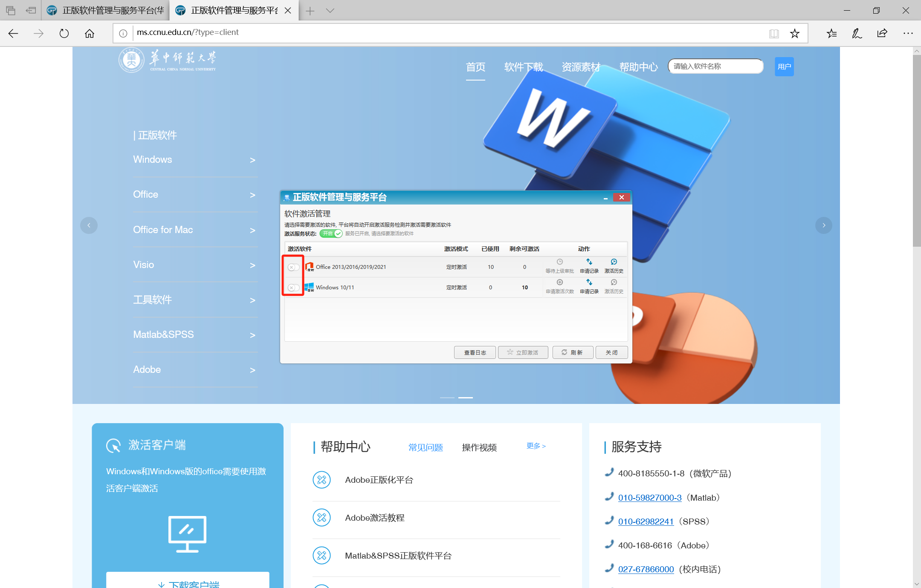Click 申请记录 icon in Windows row
921x588 pixels.
(x=589, y=282)
